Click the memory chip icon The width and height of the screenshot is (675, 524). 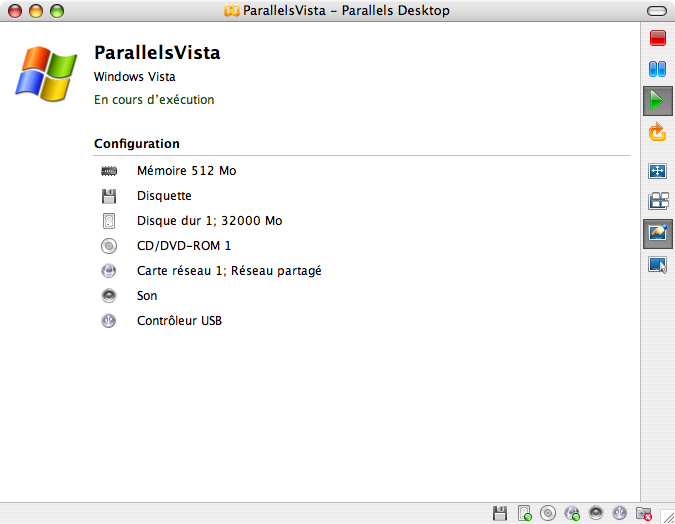[109, 171]
